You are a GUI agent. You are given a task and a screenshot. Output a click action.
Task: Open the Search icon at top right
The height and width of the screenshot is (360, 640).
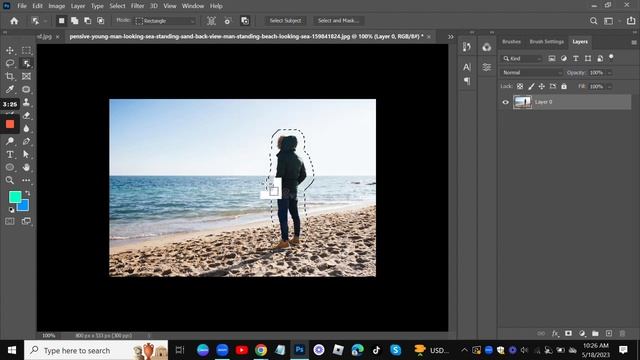(593, 21)
